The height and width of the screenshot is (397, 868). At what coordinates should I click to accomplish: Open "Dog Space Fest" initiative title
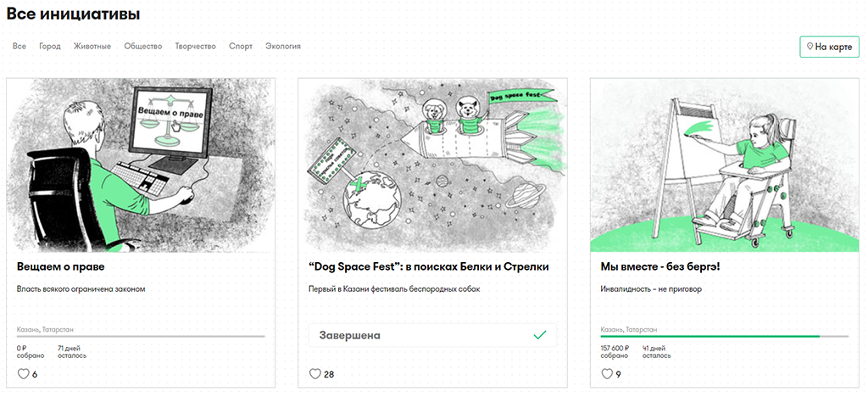tap(429, 266)
